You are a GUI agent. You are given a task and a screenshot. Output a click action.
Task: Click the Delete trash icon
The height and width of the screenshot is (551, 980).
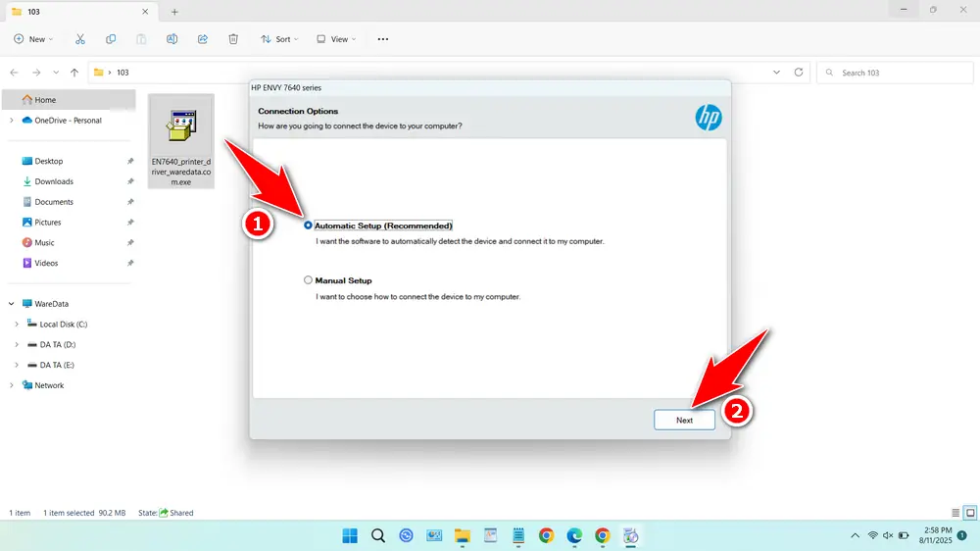pyautogui.click(x=233, y=39)
